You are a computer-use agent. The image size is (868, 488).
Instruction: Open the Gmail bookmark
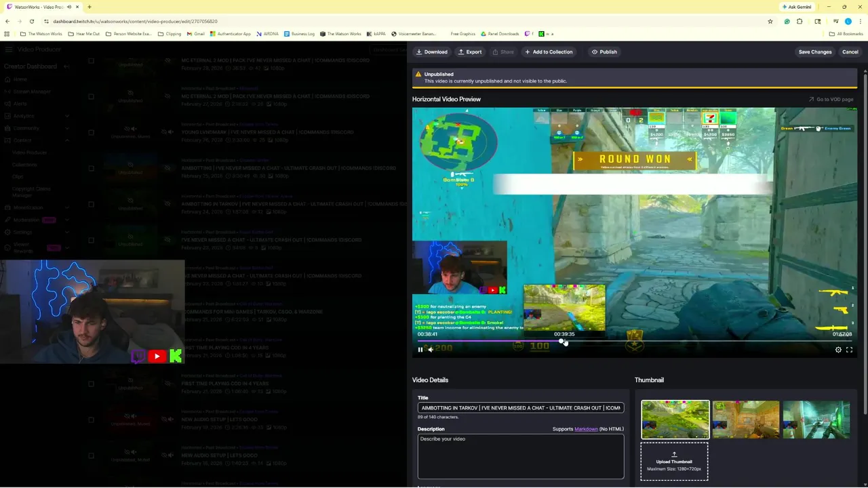tap(195, 34)
